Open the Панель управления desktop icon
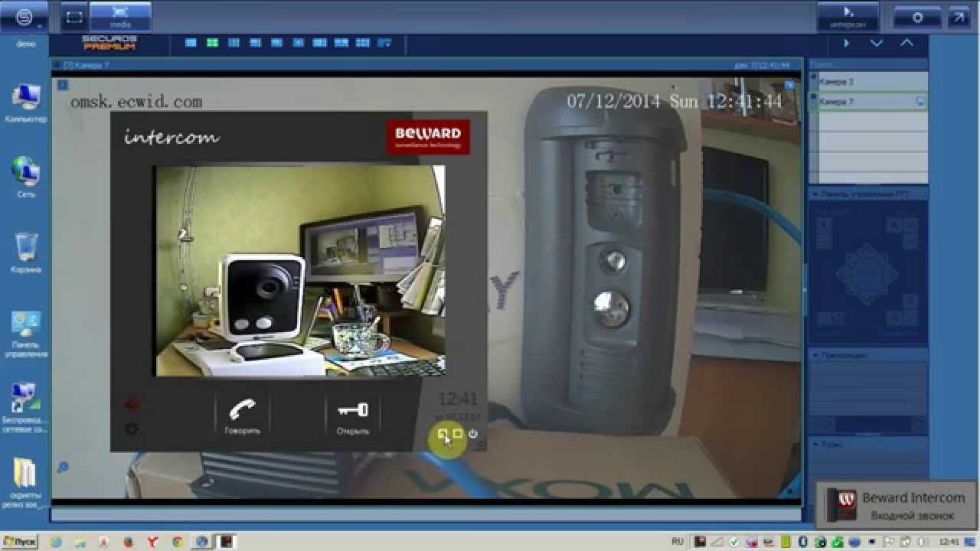980x551 pixels. pyautogui.click(x=26, y=334)
